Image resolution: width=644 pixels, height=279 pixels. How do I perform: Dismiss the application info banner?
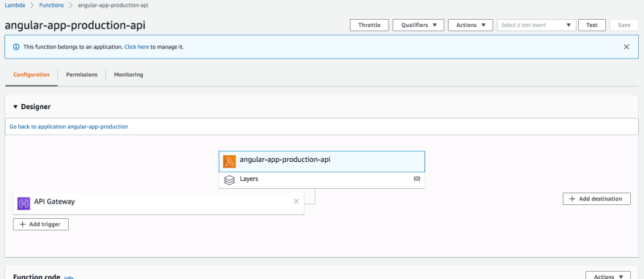(x=626, y=47)
